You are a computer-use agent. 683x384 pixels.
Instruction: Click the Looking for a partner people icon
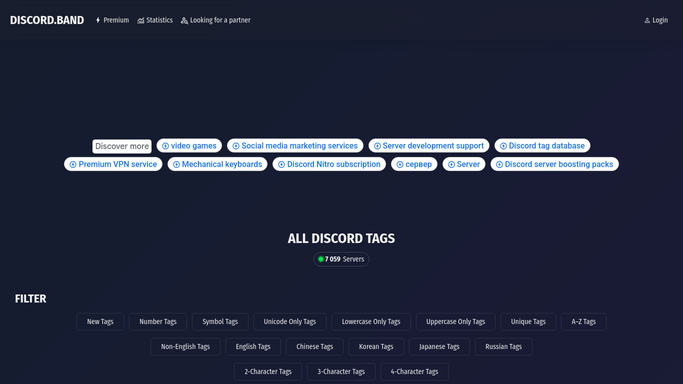pyautogui.click(x=184, y=20)
